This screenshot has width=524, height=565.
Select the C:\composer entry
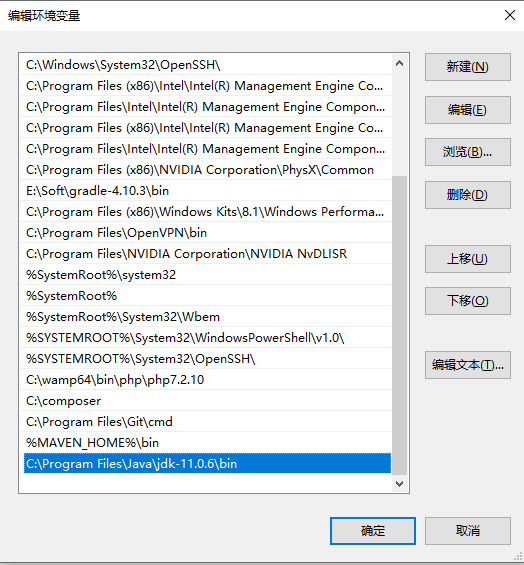tap(205, 401)
